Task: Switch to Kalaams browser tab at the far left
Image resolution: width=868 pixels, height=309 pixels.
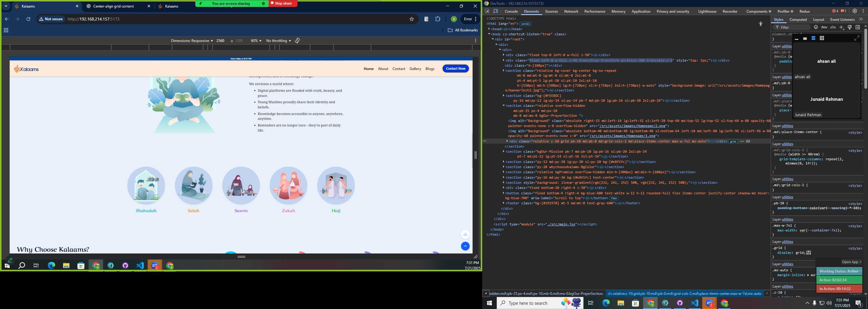Action: click(x=46, y=6)
